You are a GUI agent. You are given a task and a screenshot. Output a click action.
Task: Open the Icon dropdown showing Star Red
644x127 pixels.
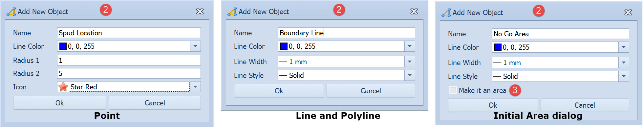click(x=195, y=87)
